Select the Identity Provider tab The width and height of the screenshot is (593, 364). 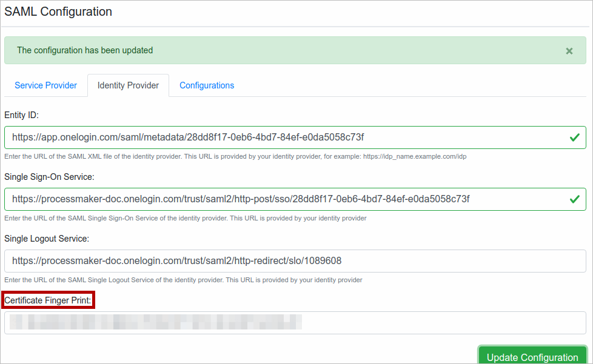(x=128, y=85)
